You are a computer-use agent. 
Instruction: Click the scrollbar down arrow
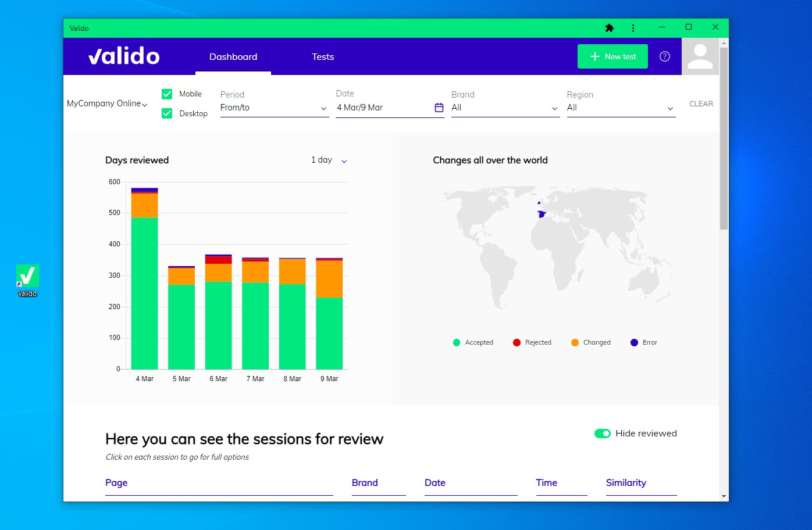(724, 496)
